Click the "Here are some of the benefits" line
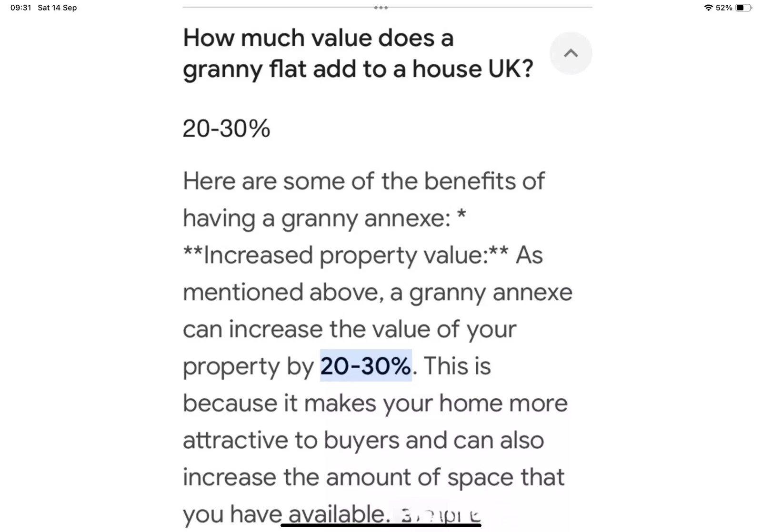 [x=364, y=181]
